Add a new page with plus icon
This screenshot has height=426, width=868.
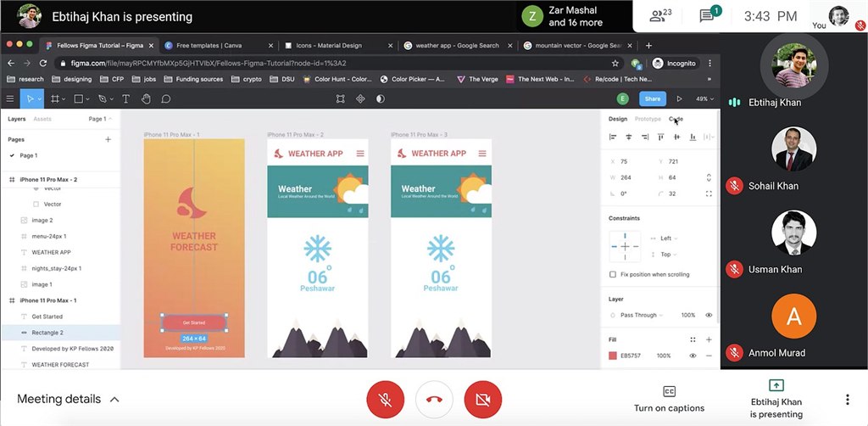click(108, 139)
